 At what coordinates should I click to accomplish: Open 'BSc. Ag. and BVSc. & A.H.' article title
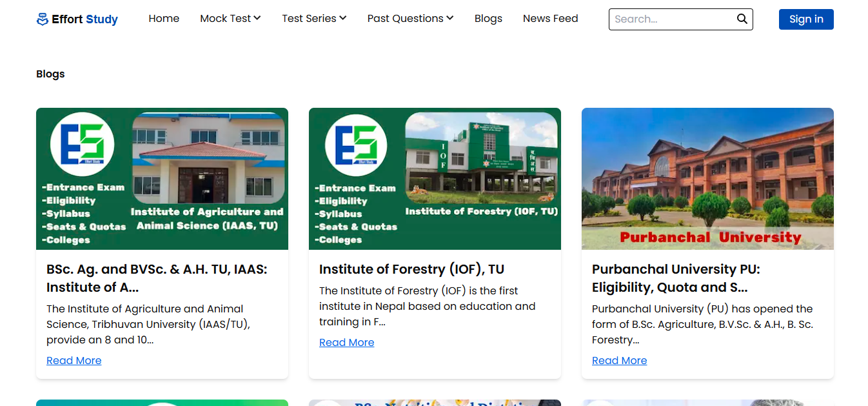(x=157, y=278)
